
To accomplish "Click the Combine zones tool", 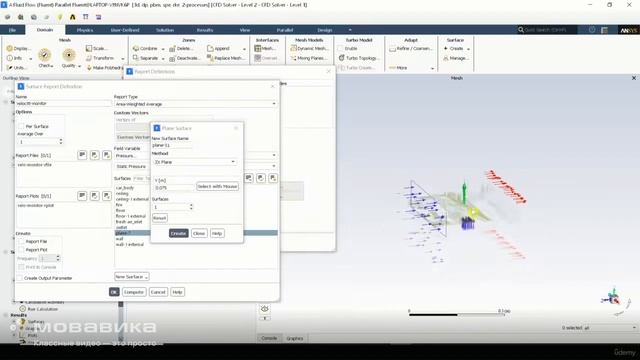I will coord(145,49).
